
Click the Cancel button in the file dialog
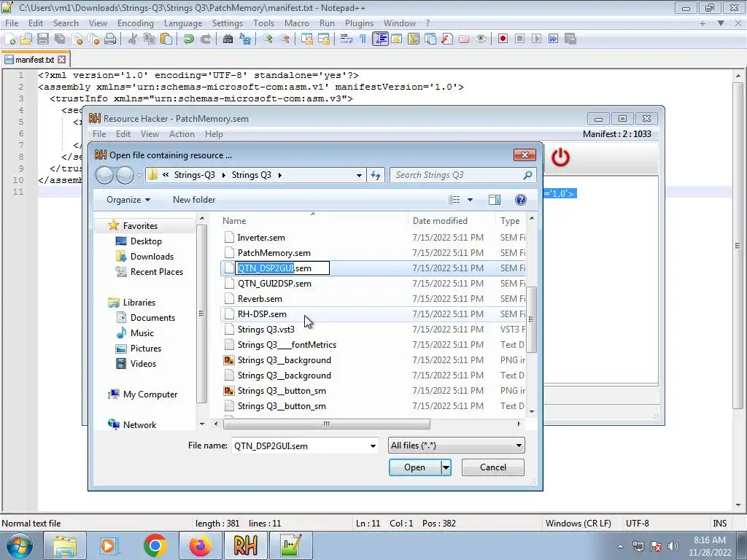[x=492, y=467]
